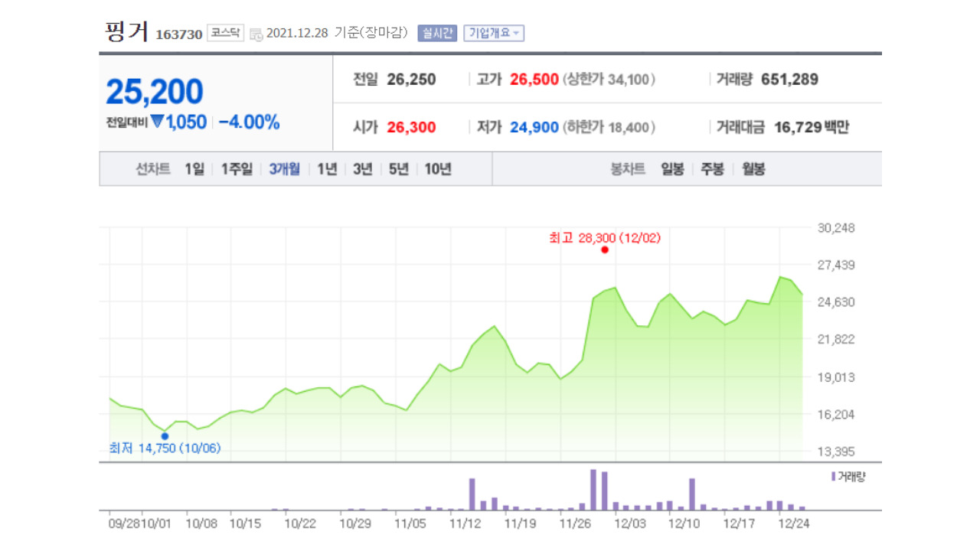The height and width of the screenshot is (551, 980).
Task: Click the -4.00% change value
Action: coord(249,122)
